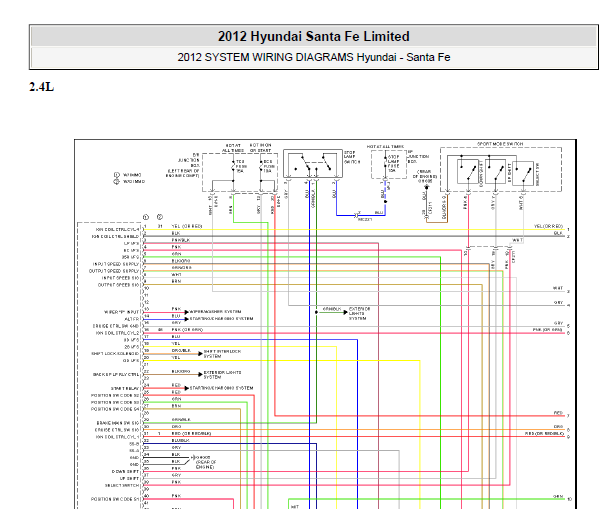Screen dimensions: 606x509
Task: Click the 'INPUT SPEED SUPPLY' pin label
Action: (x=116, y=264)
